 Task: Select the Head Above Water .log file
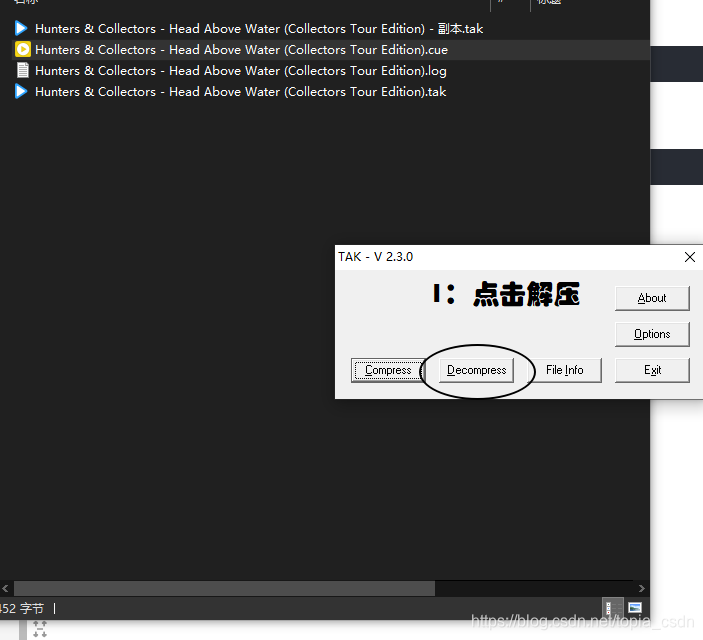[x=241, y=71]
